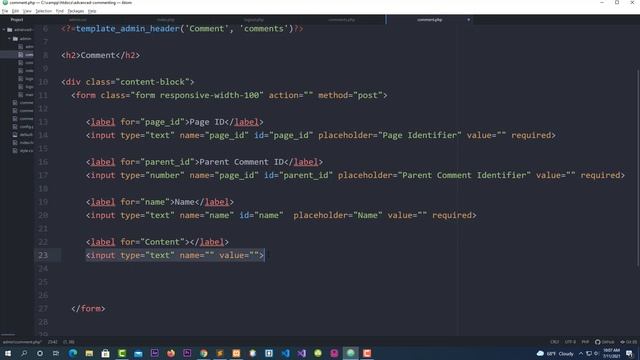Open the File menu
This screenshot has height=360, width=640.
point(5,11)
